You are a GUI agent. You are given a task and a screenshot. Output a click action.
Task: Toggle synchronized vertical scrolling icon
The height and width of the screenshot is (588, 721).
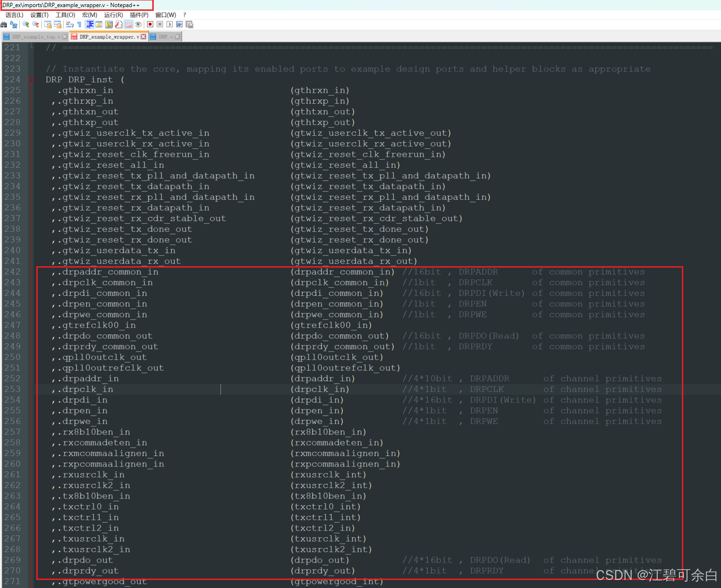(x=48, y=24)
